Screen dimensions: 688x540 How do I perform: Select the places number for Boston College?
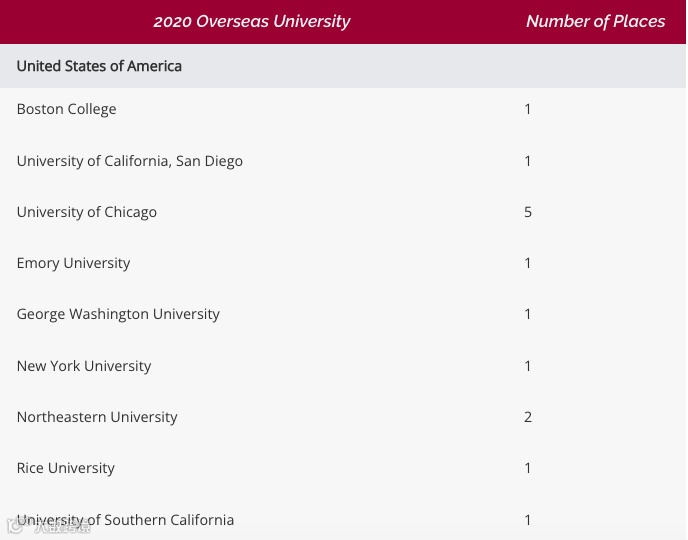[x=528, y=109]
